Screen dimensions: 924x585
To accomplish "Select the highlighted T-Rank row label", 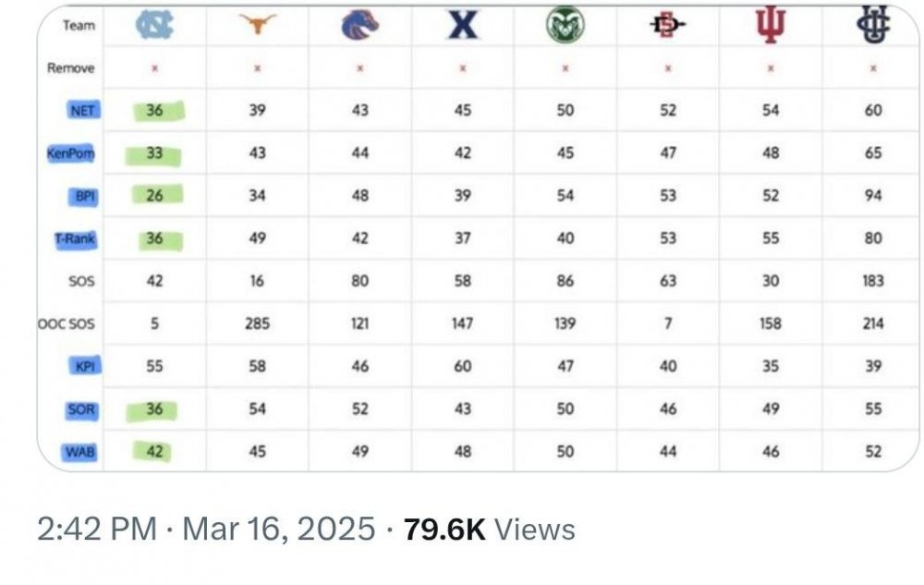I will (74, 238).
